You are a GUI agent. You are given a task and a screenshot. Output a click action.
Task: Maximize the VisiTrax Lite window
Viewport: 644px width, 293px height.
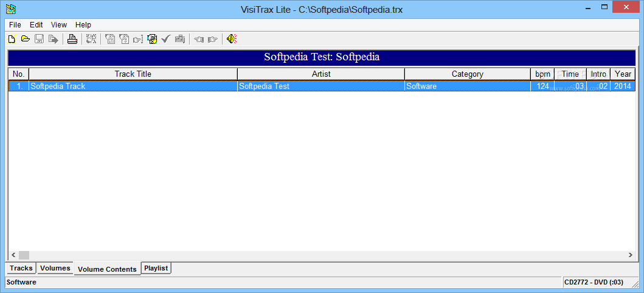pyautogui.click(x=604, y=7)
